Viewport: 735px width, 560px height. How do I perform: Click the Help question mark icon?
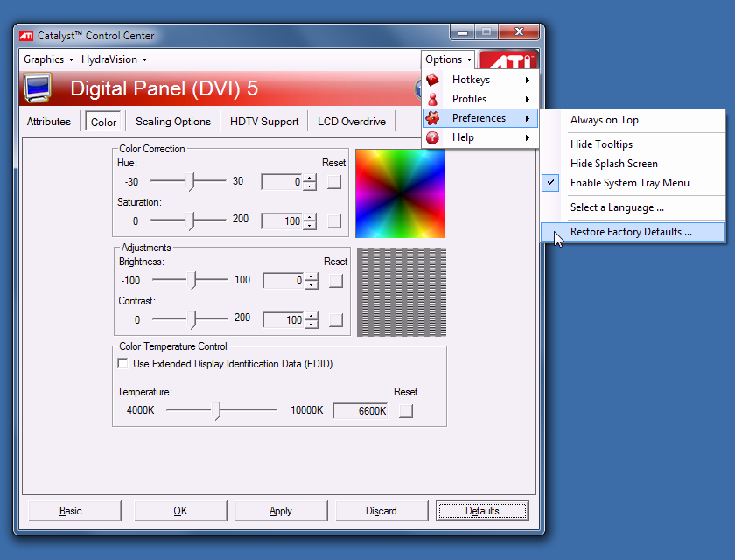(432, 137)
